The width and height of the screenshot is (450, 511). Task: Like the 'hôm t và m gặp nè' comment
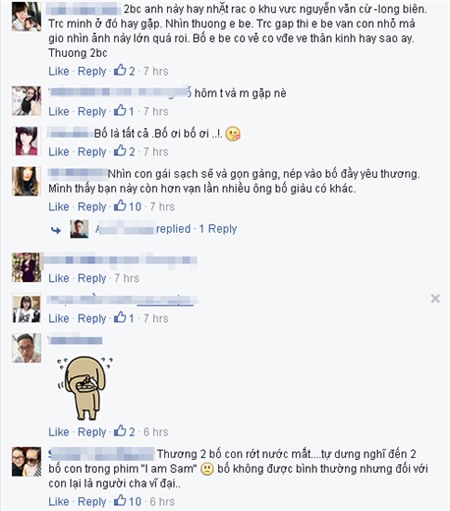pyautogui.click(x=59, y=111)
